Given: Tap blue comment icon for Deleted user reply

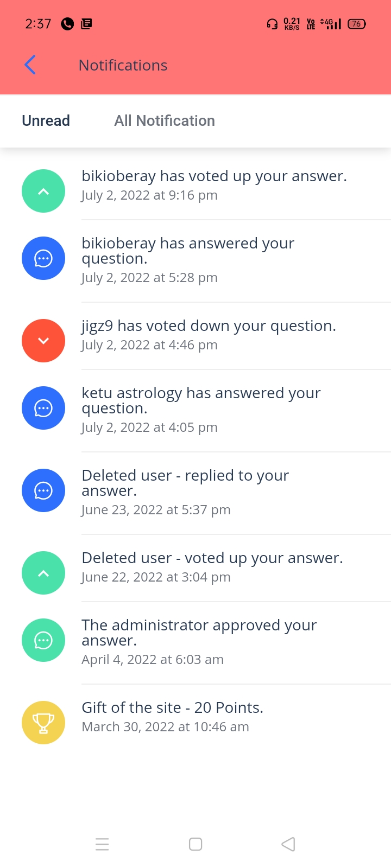Looking at the screenshot, I should (43, 490).
